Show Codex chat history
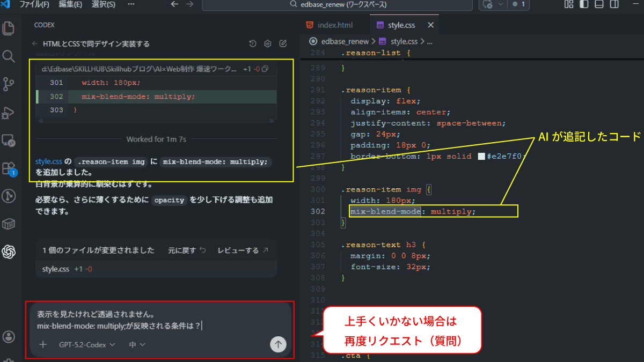The height and width of the screenshot is (362, 644). (253, 44)
